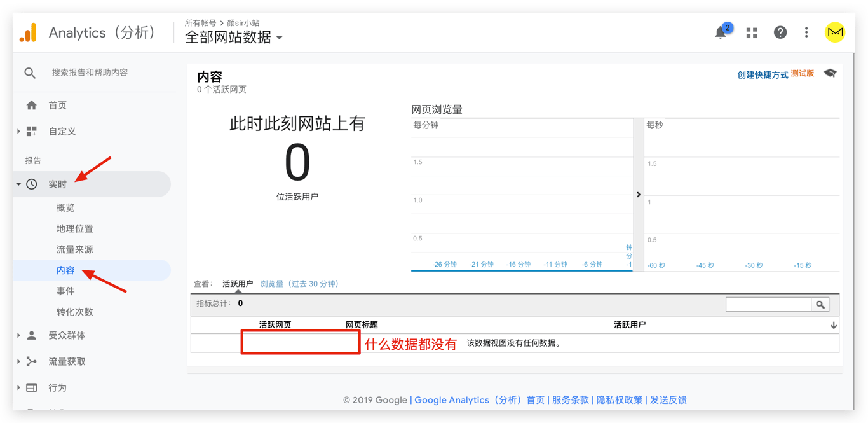Select the 活跃用户 view tab

pos(238,284)
